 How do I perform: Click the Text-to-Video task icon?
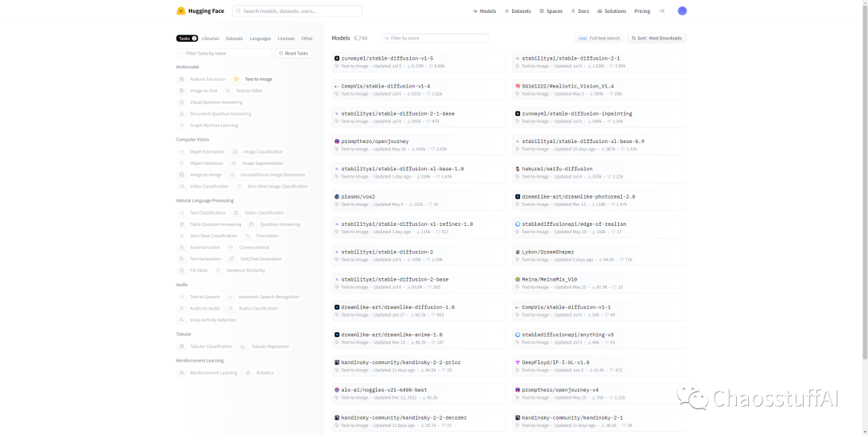[228, 91]
